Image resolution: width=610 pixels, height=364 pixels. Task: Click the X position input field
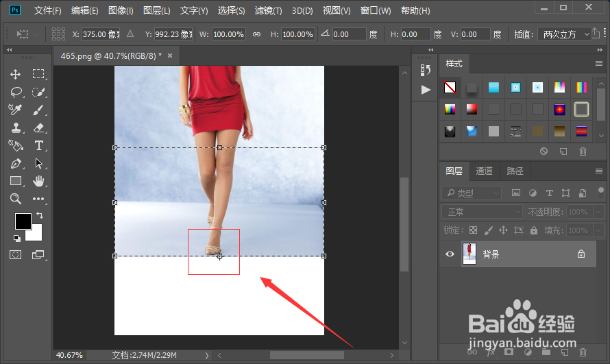pos(101,34)
